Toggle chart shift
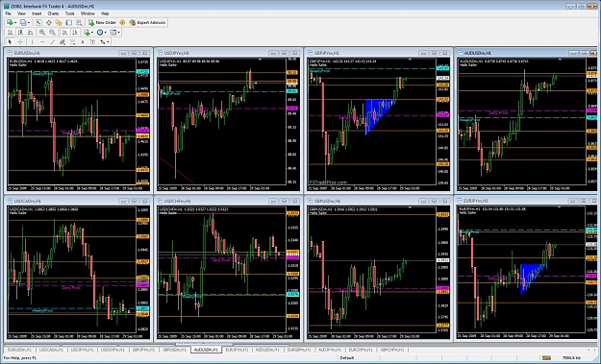This screenshot has height=364, width=601. [75, 33]
